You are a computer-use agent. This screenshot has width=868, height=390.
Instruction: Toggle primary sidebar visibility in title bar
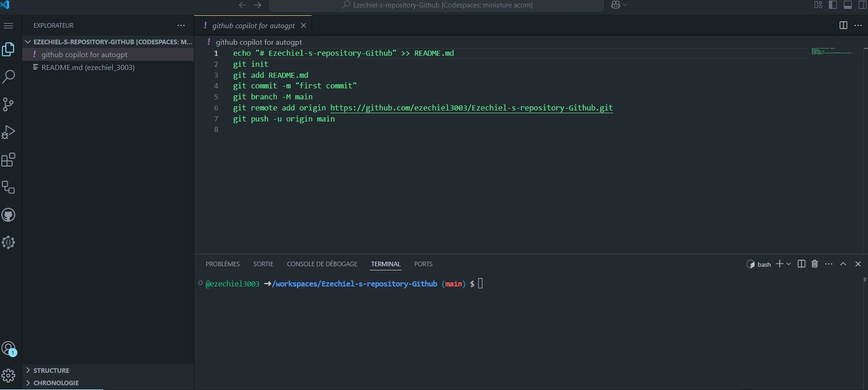[833, 5]
